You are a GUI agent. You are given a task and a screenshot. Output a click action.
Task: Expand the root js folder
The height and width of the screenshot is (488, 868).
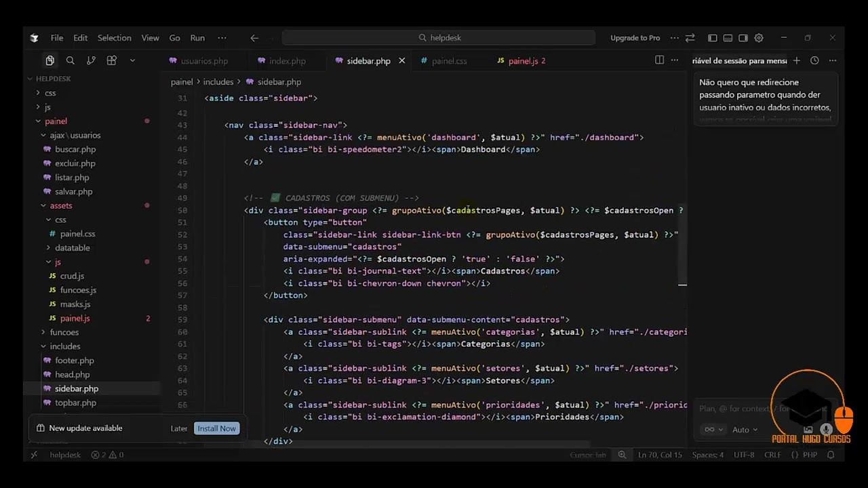tap(47, 107)
